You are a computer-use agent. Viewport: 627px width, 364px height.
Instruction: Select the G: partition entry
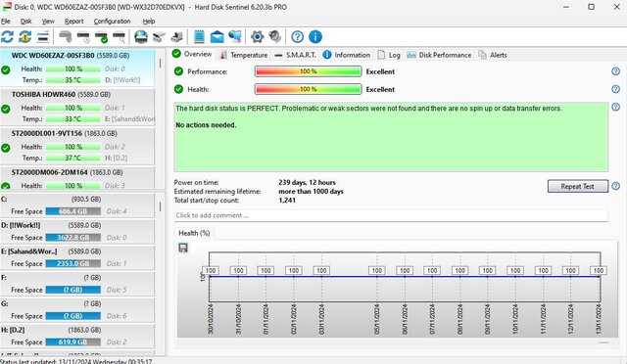77,310
